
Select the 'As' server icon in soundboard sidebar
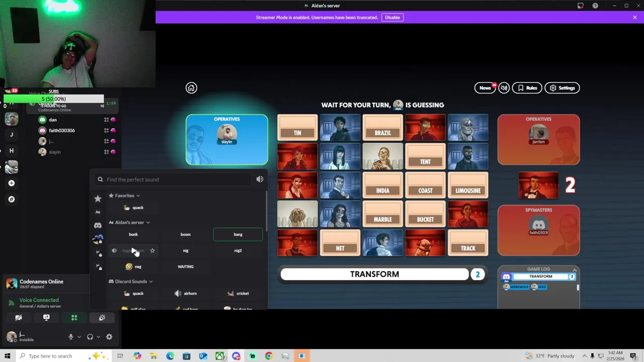coord(98,212)
